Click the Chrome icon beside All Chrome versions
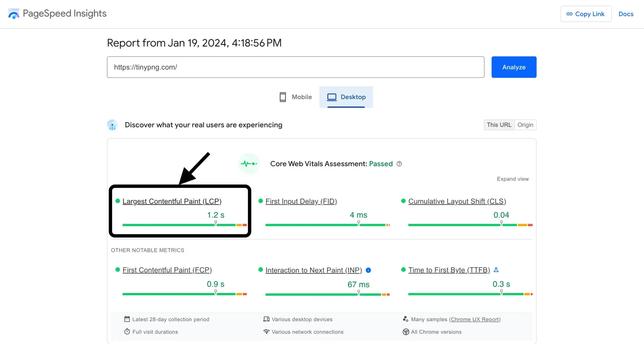This screenshot has width=644, height=344. coord(406,332)
